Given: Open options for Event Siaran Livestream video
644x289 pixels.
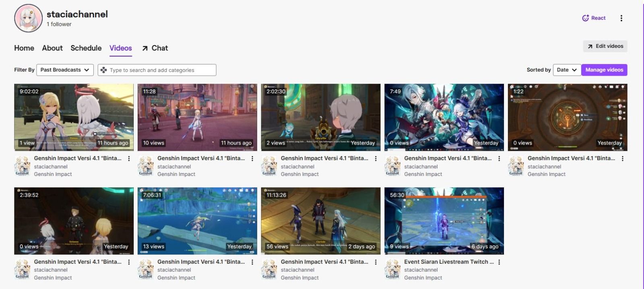Looking at the screenshot, I should (x=499, y=262).
